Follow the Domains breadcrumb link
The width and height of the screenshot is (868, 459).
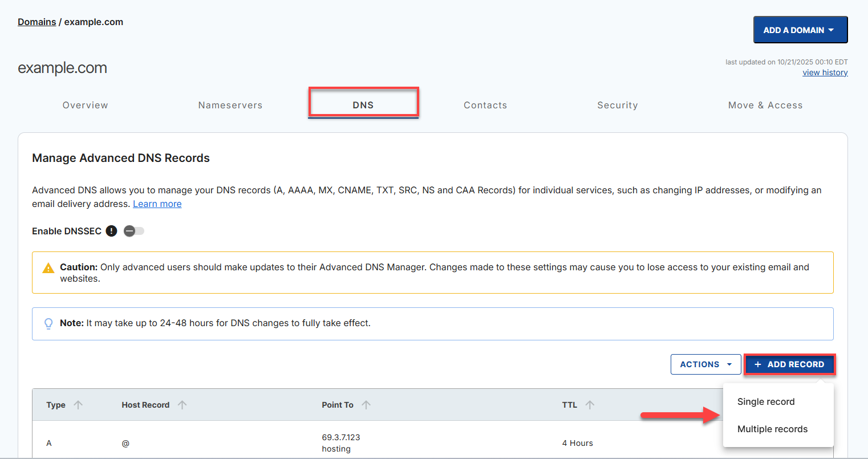point(36,22)
